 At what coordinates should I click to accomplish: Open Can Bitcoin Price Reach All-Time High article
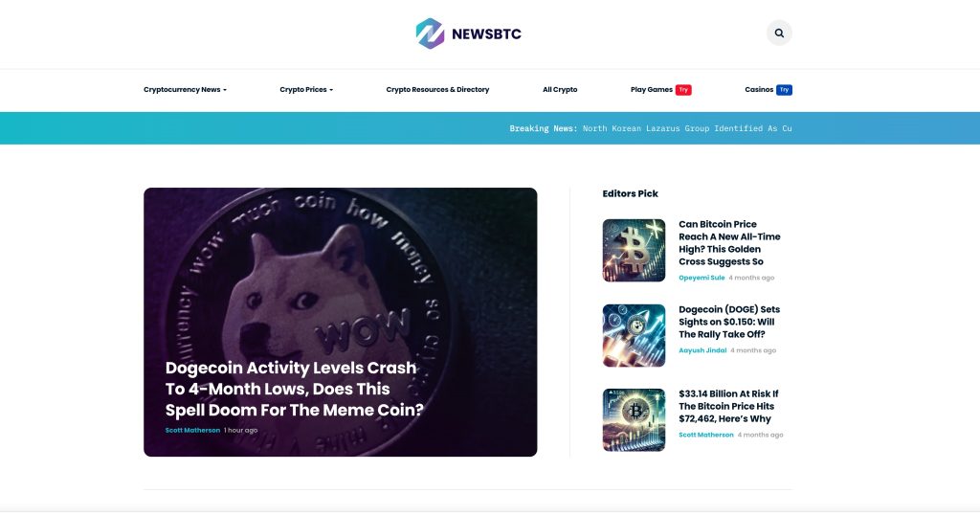pyautogui.click(x=729, y=242)
